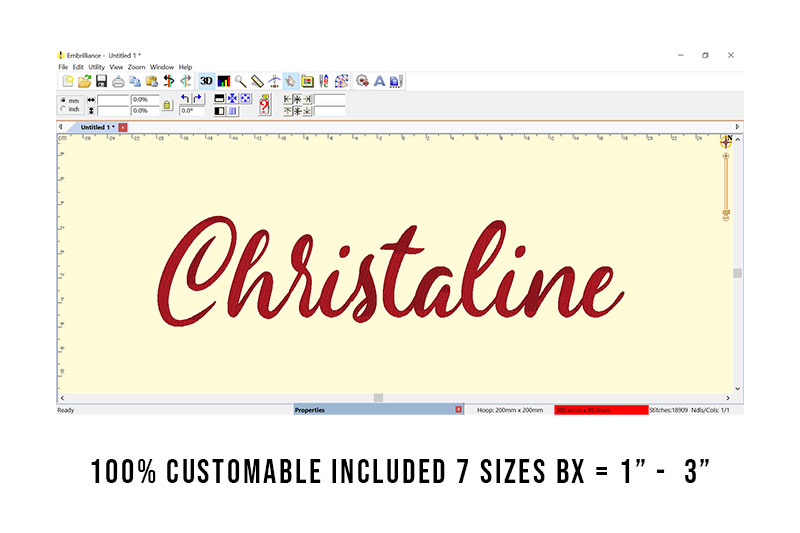Click the horizontal scrollbar right arrow
The height and width of the screenshot is (533, 800).
[728, 398]
